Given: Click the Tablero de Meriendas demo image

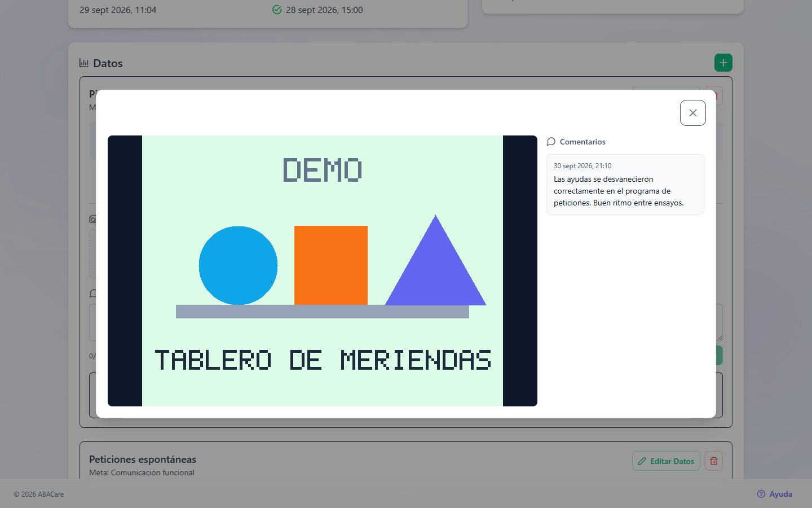Looking at the screenshot, I should 323,271.
